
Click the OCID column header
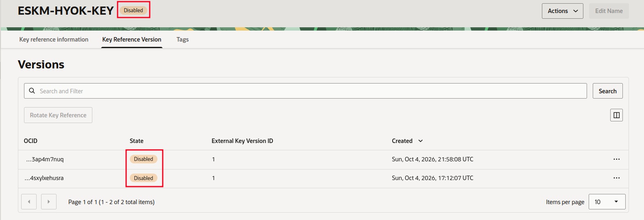click(31, 141)
